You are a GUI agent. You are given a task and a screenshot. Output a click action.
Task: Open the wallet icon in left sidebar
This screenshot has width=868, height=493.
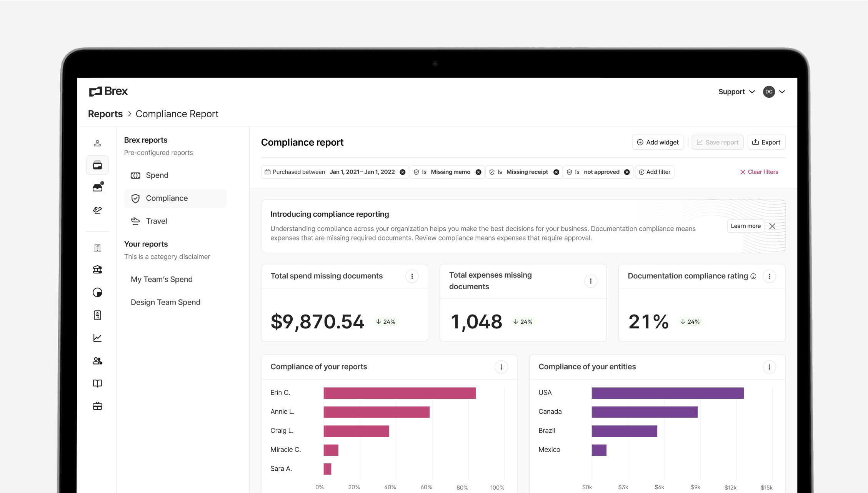click(97, 165)
